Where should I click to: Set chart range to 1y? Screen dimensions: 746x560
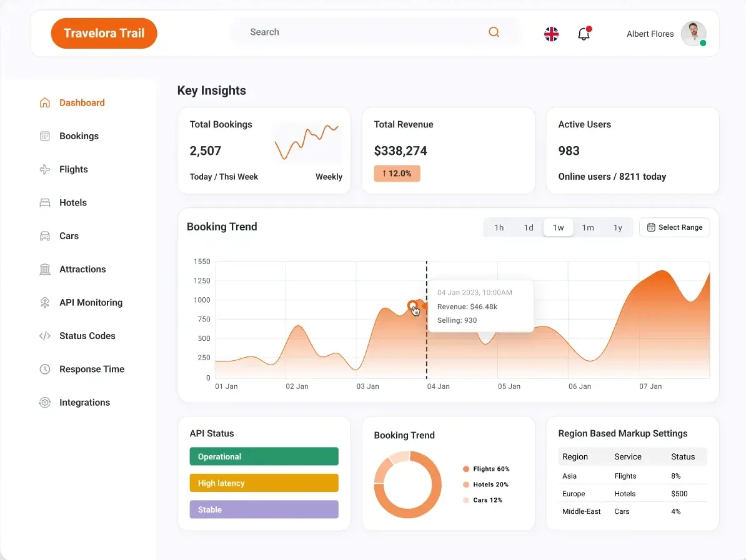click(617, 227)
